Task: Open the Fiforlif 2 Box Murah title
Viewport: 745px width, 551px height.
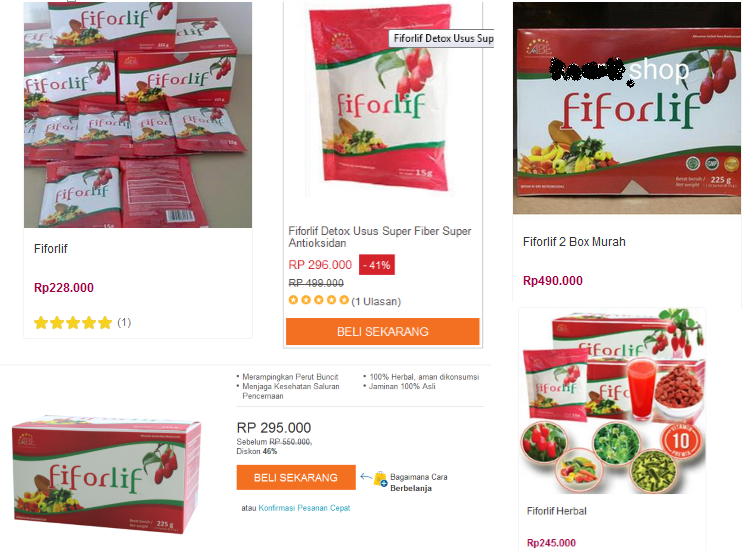Action: coord(574,242)
